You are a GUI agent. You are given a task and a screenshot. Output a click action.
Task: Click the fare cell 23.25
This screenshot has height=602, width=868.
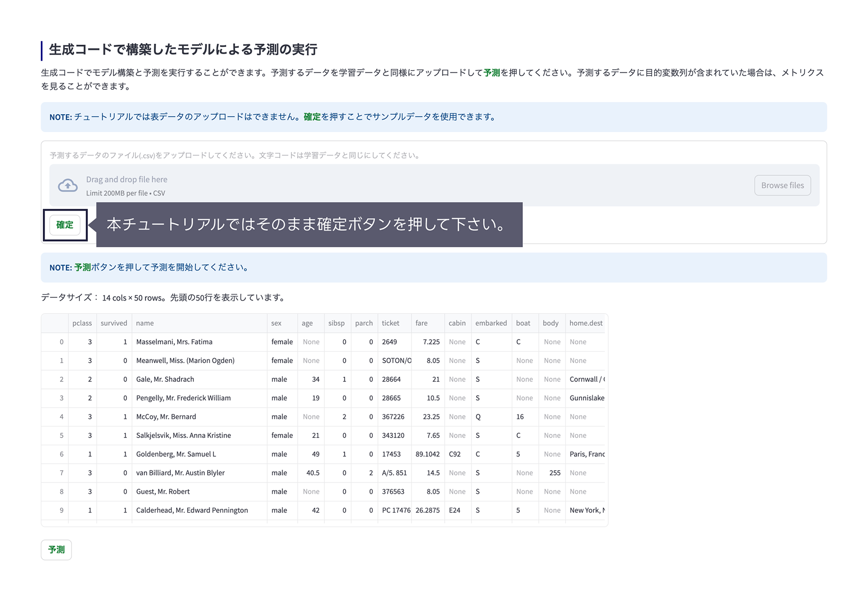point(428,417)
